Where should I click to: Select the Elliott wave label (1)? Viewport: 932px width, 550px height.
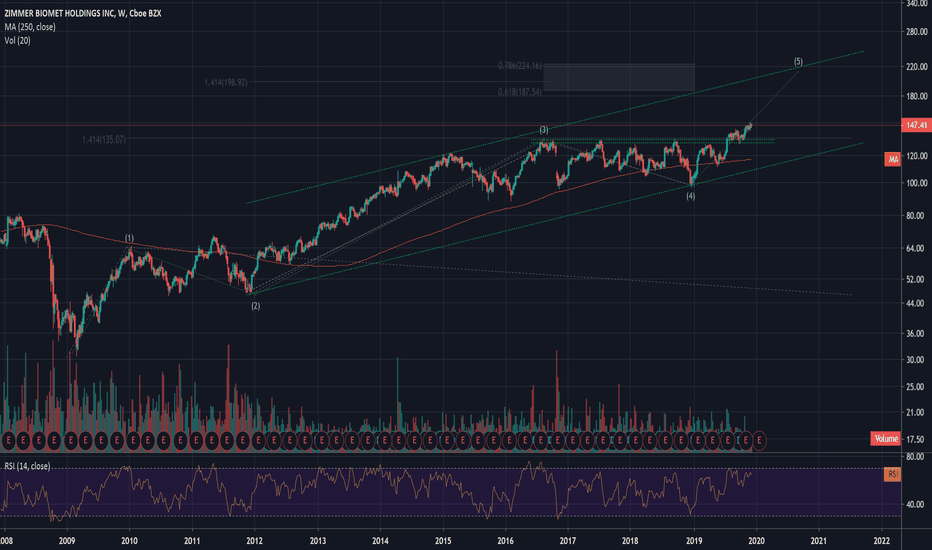click(x=129, y=238)
